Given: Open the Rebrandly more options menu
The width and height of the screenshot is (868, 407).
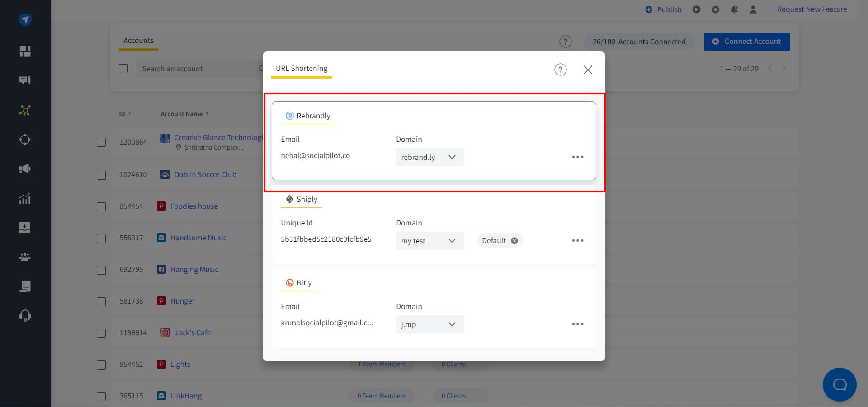Looking at the screenshot, I should click(x=577, y=157).
